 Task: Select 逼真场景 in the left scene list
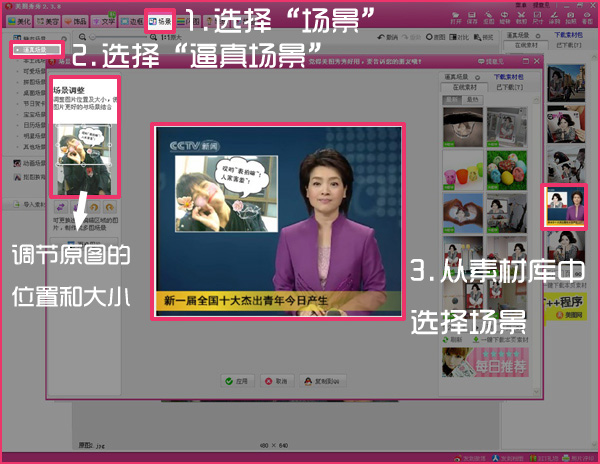coord(35,48)
